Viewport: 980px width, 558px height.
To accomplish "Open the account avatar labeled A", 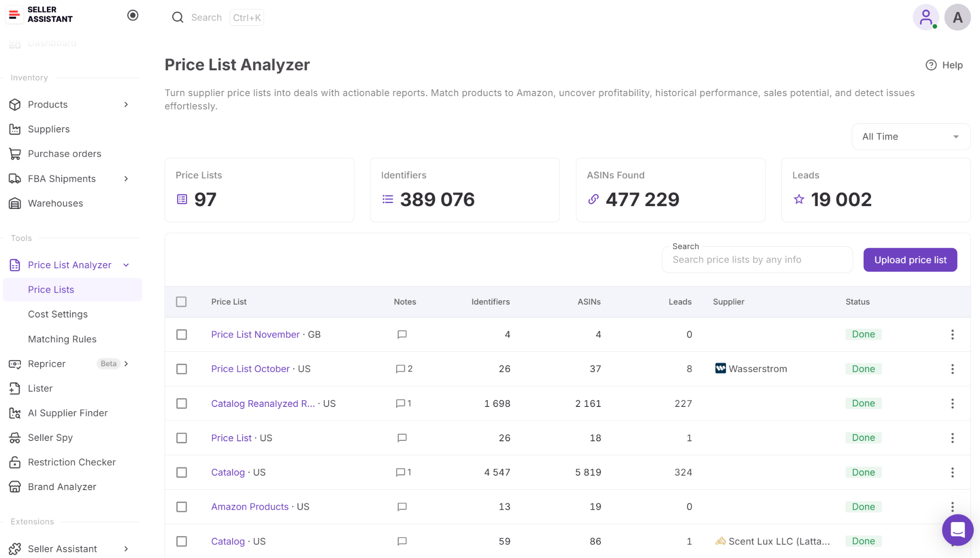I will [958, 17].
